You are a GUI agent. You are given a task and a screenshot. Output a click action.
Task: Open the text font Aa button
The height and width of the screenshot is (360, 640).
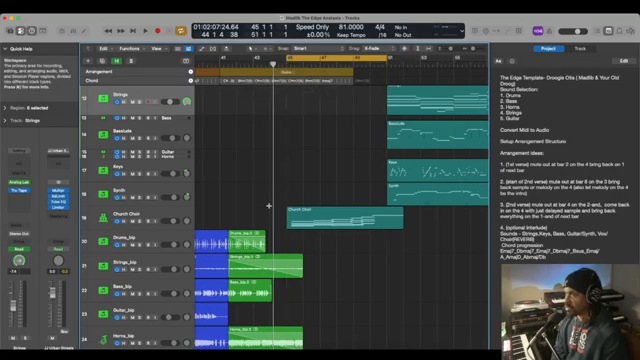[x=498, y=61]
